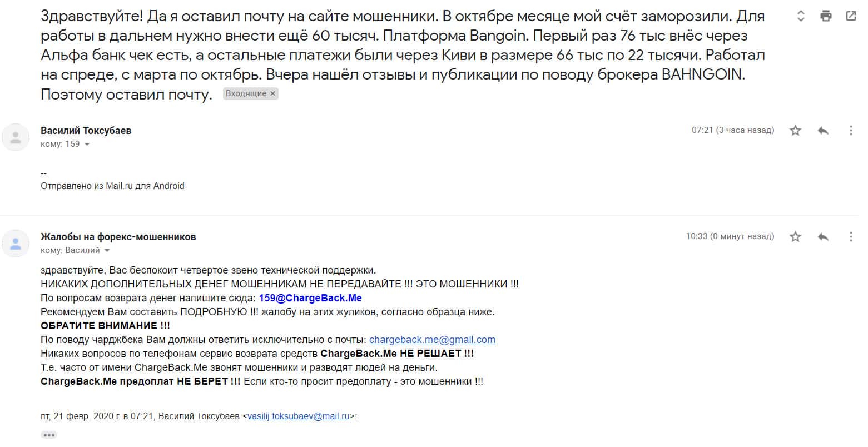868x447 pixels.
Task: Open more options for the 10:33 message
Action: coord(851,237)
